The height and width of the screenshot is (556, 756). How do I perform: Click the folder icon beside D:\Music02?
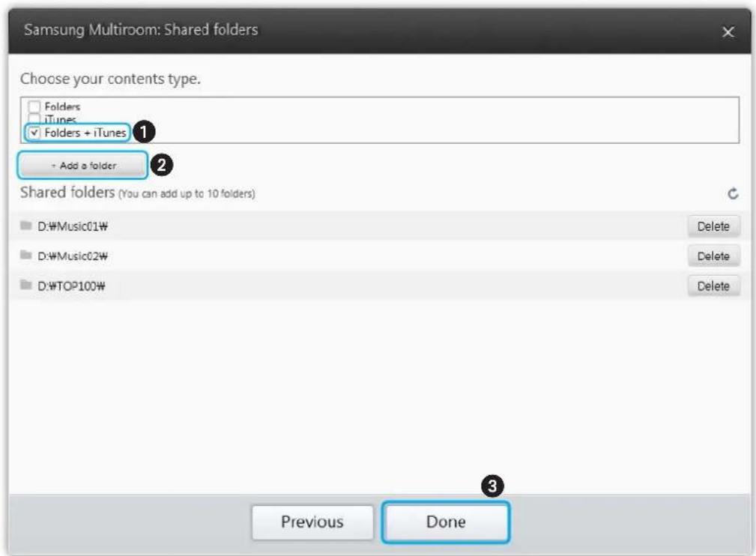[x=26, y=255]
